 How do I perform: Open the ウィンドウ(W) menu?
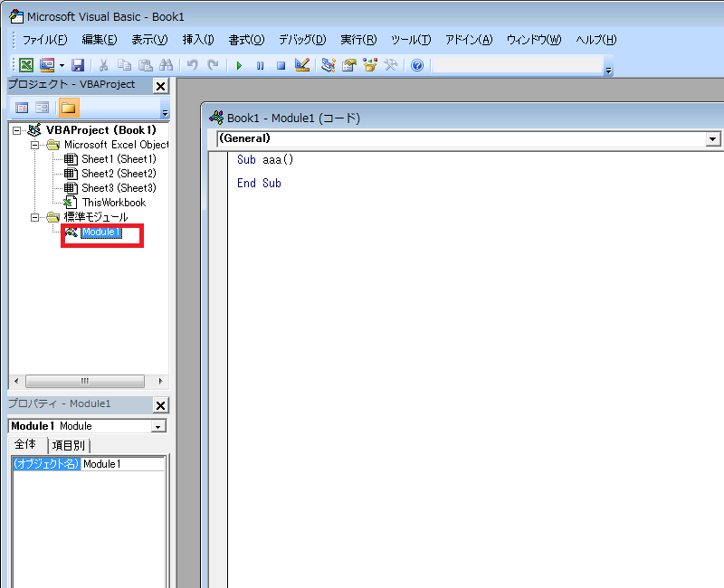coord(534,40)
